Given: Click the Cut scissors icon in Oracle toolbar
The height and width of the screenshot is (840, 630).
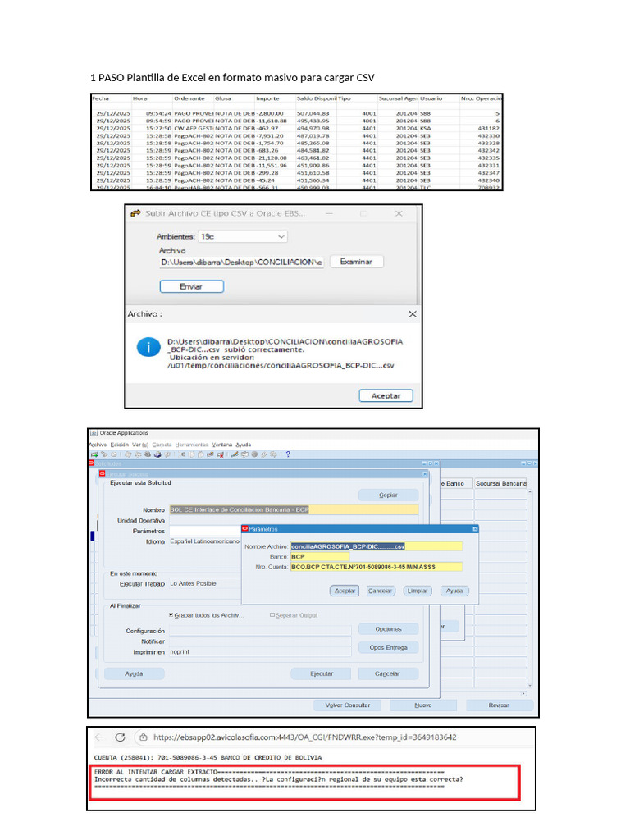Looking at the screenshot, I should (x=181, y=454).
